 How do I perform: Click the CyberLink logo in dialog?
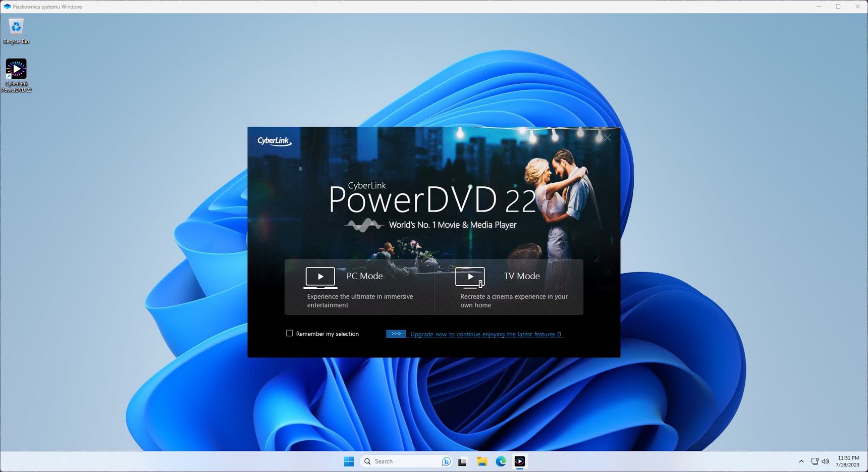tap(275, 141)
